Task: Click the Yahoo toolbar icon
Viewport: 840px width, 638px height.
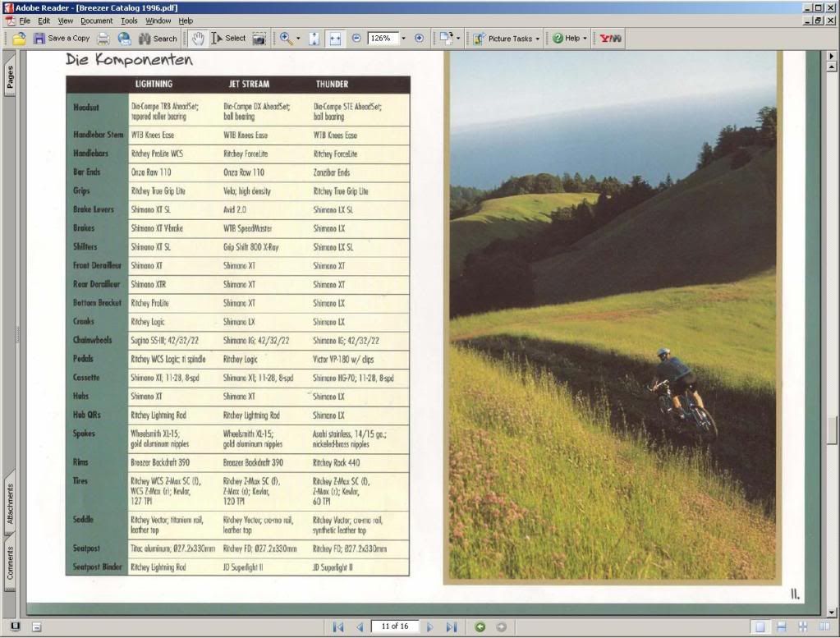Action: (610, 39)
